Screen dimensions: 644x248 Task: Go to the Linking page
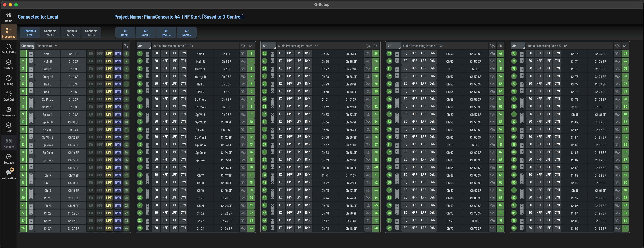click(x=9, y=80)
